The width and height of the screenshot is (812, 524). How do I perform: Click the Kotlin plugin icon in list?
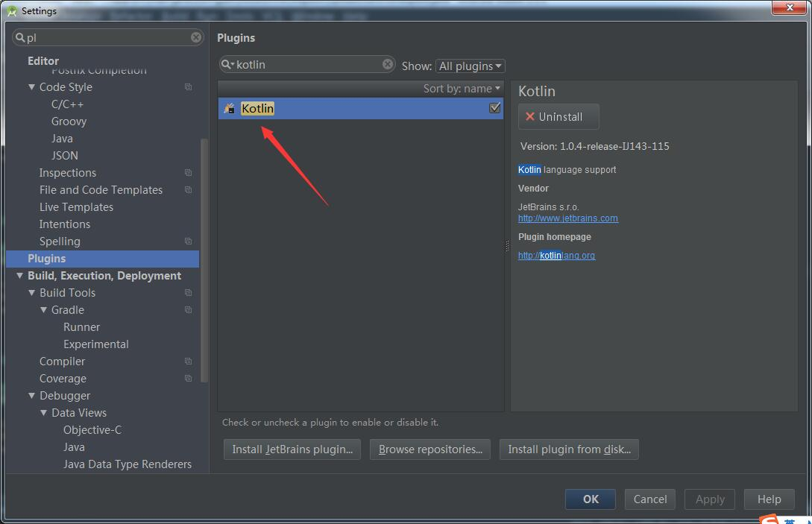coord(230,108)
